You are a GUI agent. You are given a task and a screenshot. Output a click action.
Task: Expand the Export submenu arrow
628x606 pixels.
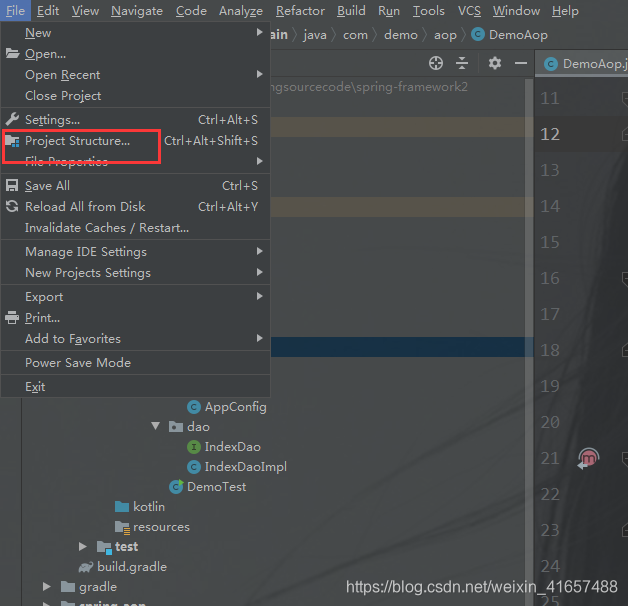[x=260, y=296]
